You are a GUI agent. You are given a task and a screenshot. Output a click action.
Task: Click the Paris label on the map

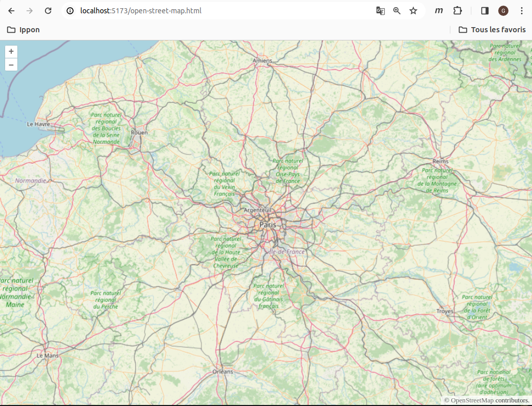click(x=268, y=224)
